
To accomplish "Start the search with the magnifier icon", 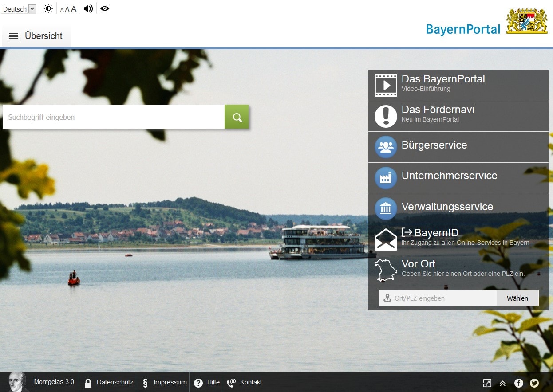I will coord(237,116).
